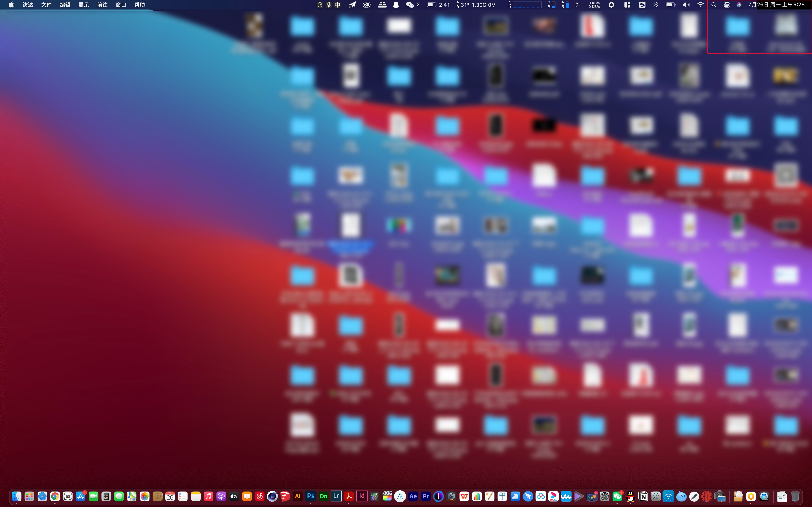The width and height of the screenshot is (812, 507).
Task: Click the 帮助 menu item
Action: coord(139,5)
